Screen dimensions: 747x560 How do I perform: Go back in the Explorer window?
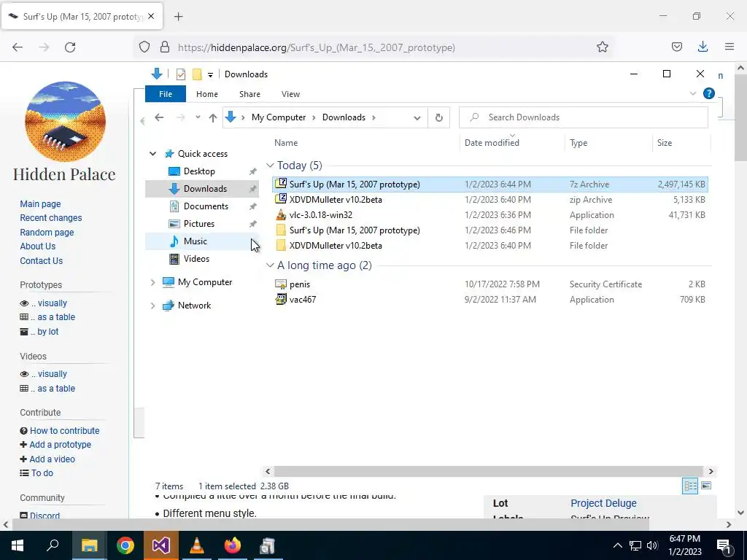[159, 117]
